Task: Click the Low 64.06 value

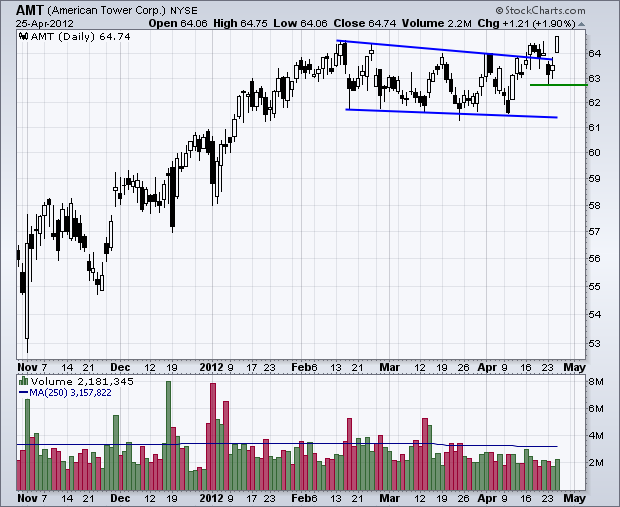Action: coord(301,23)
